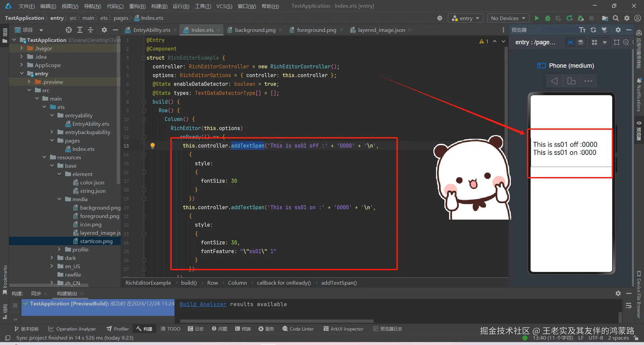The image size is (644, 345).
Task: Open Build Analyzer results link
Action: [203, 304]
